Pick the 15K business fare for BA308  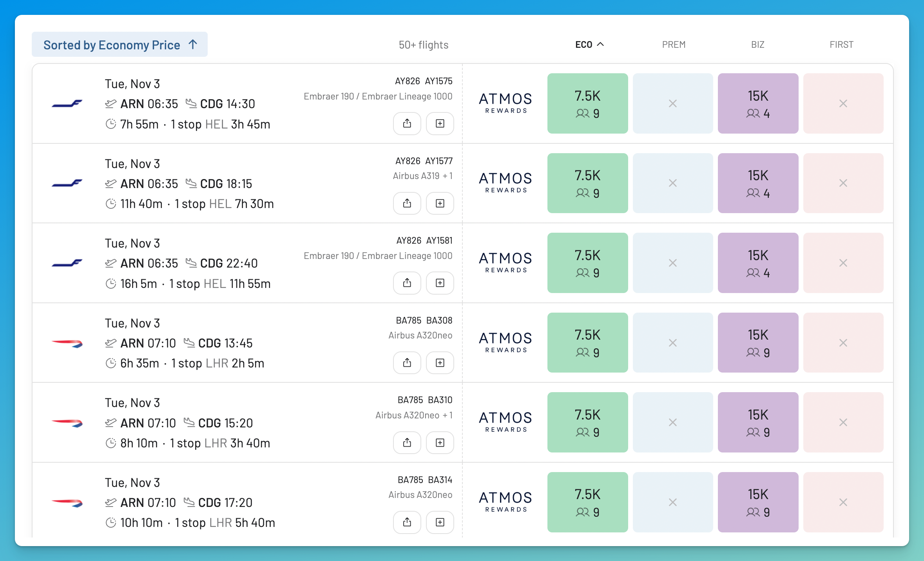pos(758,343)
